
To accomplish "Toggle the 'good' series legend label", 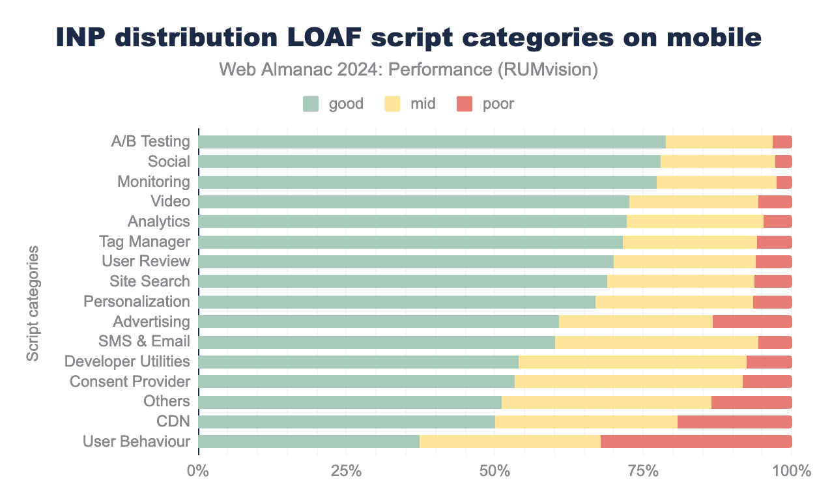I will (x=346, y=104).
